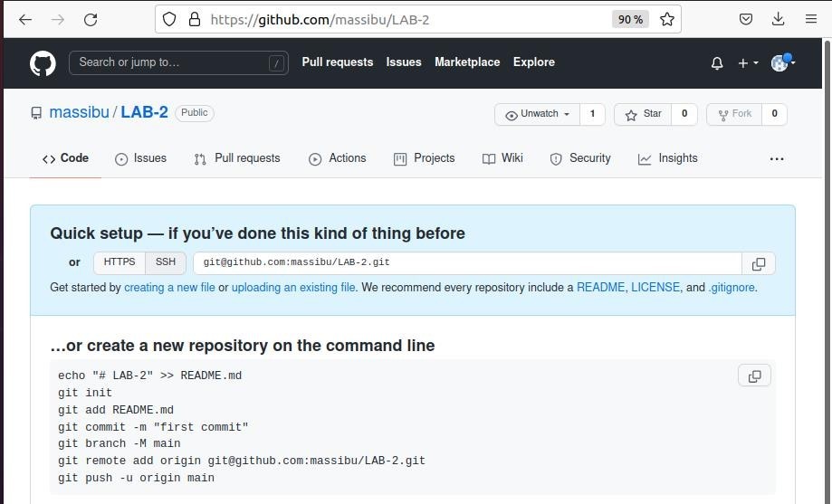Reload the page with the refresh icon
Image resolution: width=832 pixels, height=504 pixels.
point(91,20)
